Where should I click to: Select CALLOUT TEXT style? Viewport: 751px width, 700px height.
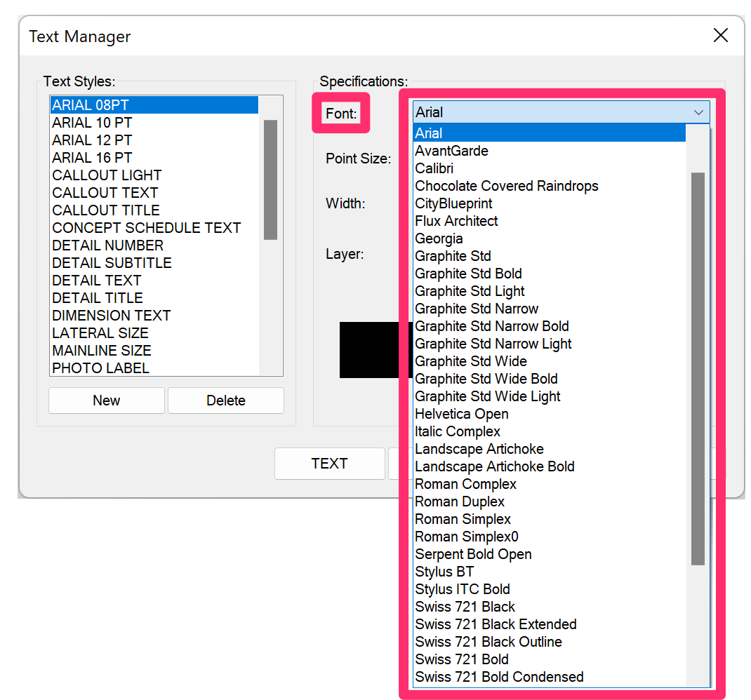(154, 192)
